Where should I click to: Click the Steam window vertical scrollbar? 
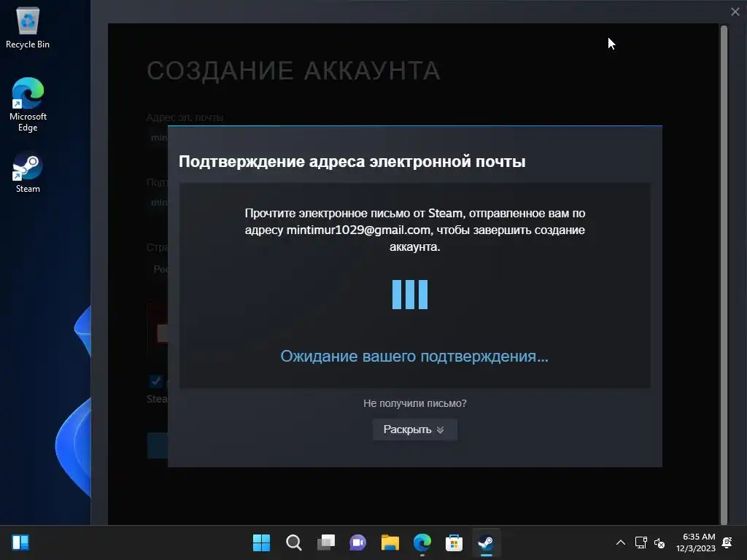(724, 274)
